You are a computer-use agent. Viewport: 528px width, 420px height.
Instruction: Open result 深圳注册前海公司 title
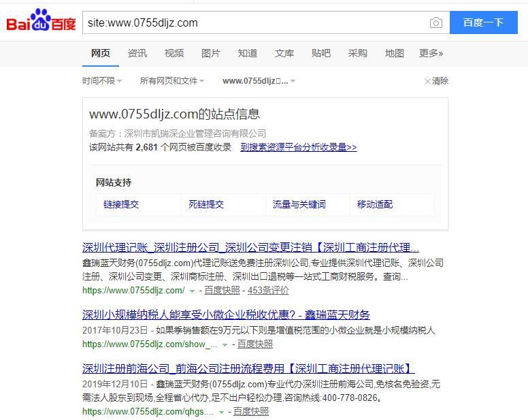(x=248, y=369)
